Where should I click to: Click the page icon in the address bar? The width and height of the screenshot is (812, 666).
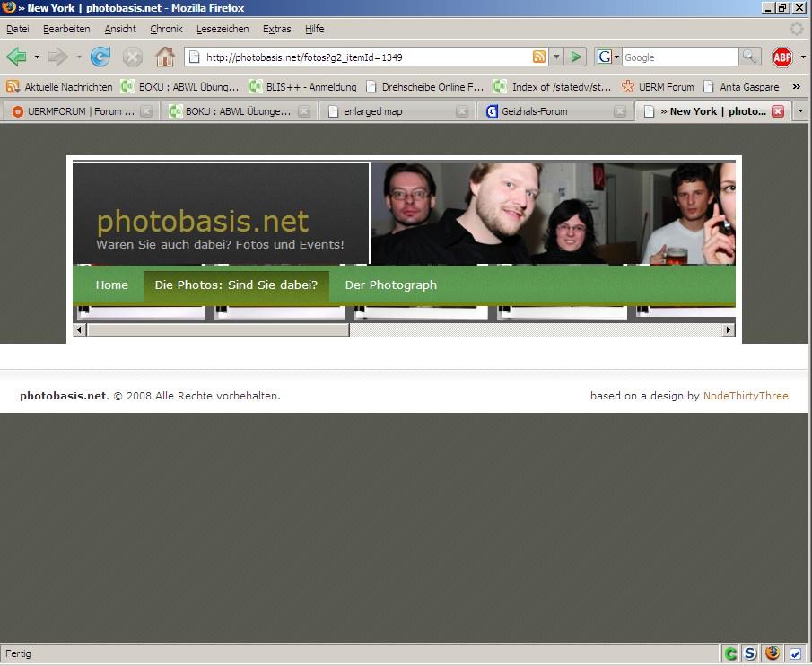[x=194, y=57]
